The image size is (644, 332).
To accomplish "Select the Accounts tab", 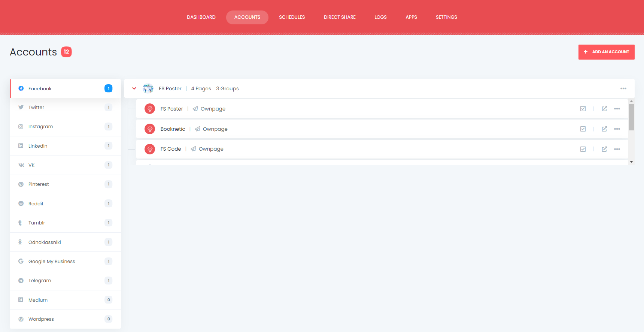I will 247,17.
